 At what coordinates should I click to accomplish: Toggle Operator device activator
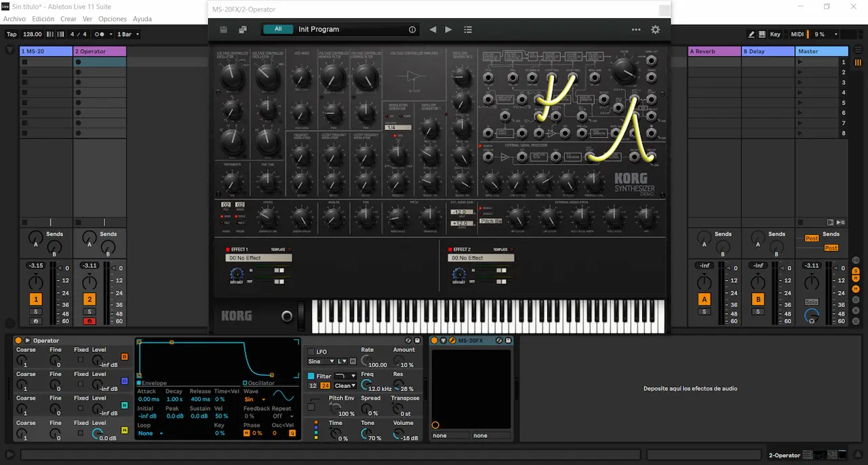click(x=18, y=340)
